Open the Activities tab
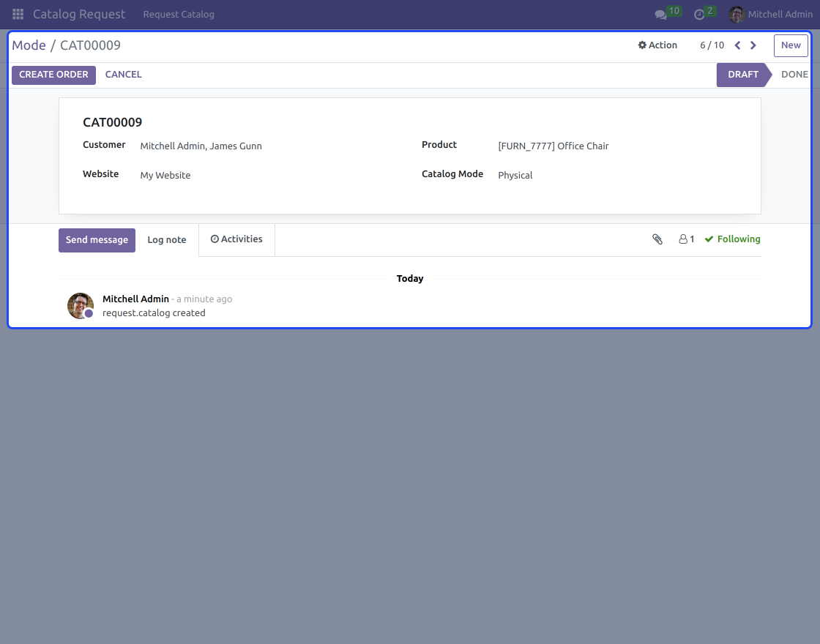Image resolution: width=820 pixels, height=644 pixels. 236,239
